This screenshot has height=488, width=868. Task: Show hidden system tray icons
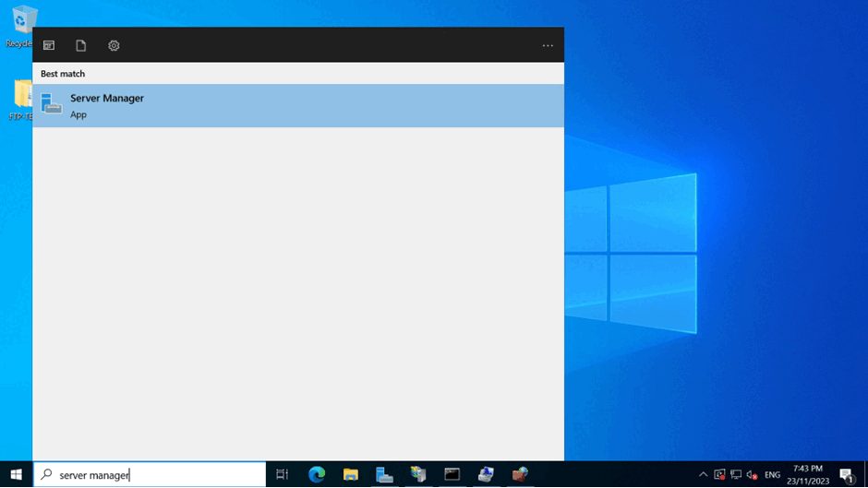click(x=703, y=475)
